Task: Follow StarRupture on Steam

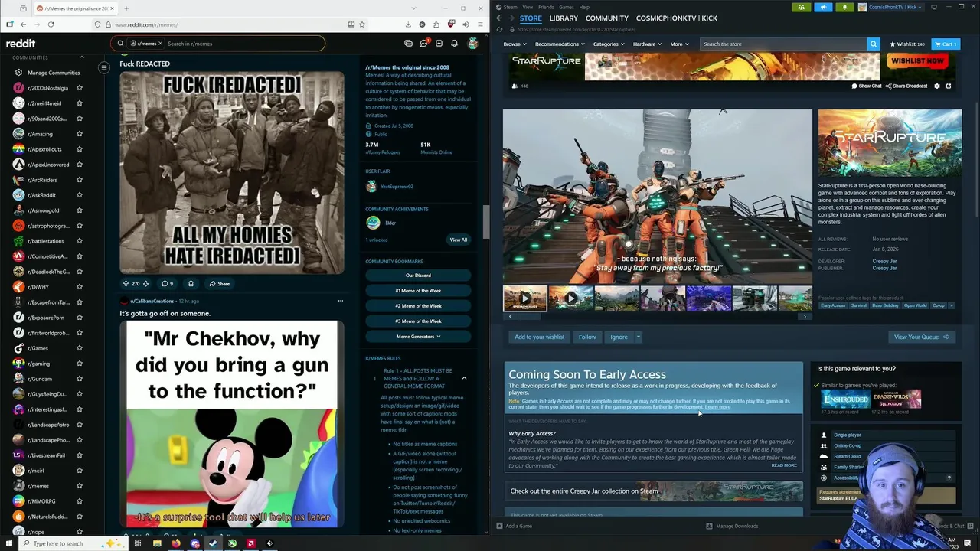Action: coord(587,337)
